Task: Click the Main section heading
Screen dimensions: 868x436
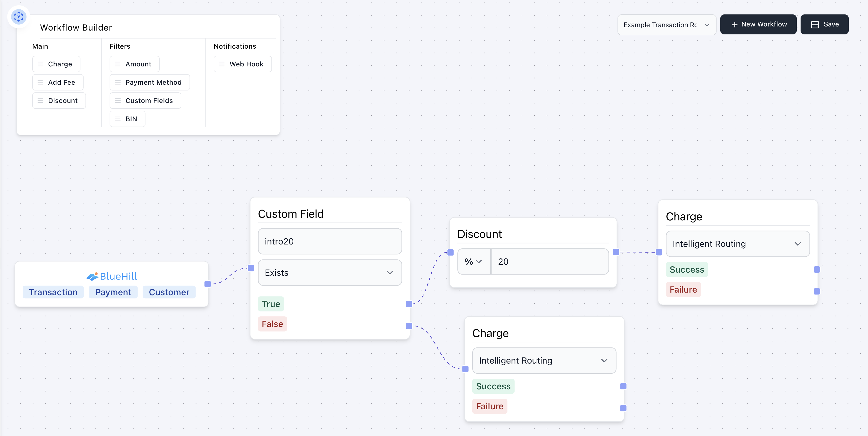Action: pos(40,46)
